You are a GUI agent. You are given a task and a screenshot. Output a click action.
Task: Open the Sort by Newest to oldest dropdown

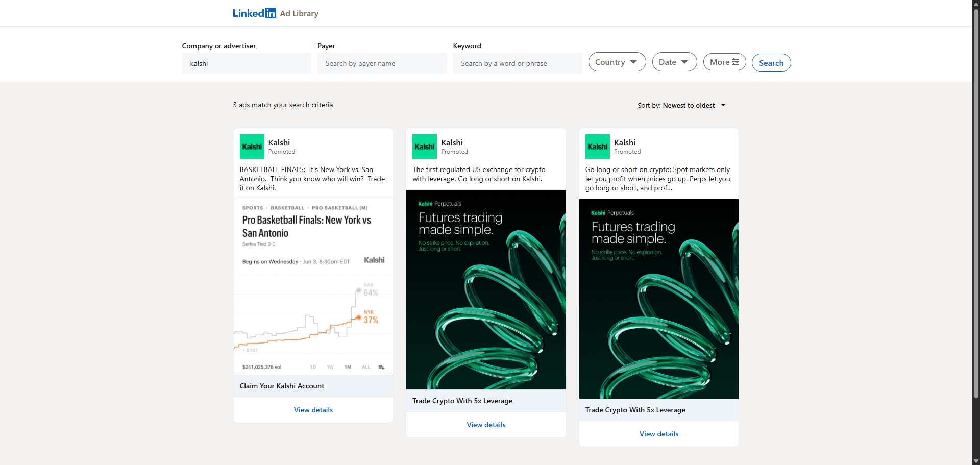point(682,105)
